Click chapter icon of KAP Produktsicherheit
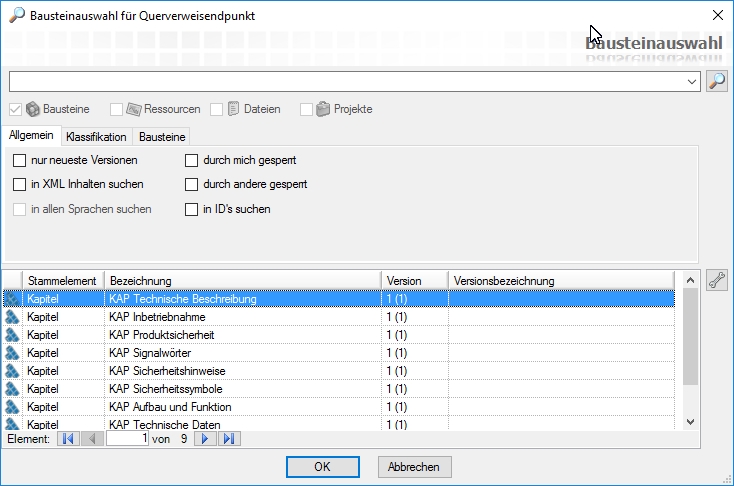734x486 pixels. [12, 335]
